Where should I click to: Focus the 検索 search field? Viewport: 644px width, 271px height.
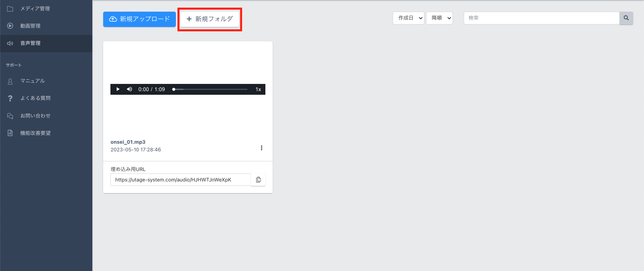point(541,18)
